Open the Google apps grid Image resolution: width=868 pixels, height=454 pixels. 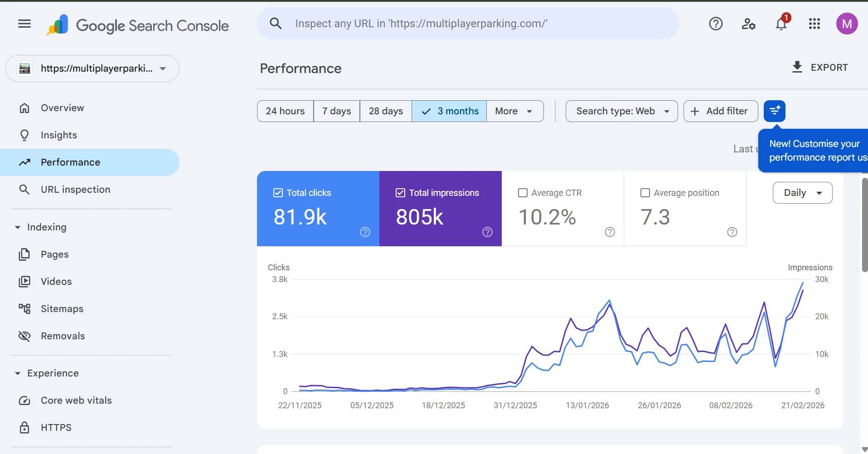point(814,24)
